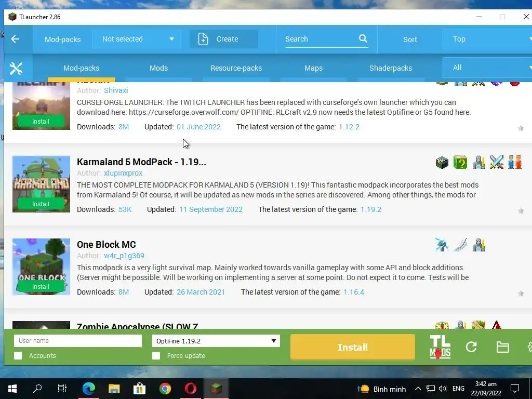
Task: Click into the User name field
Action: 78,341
